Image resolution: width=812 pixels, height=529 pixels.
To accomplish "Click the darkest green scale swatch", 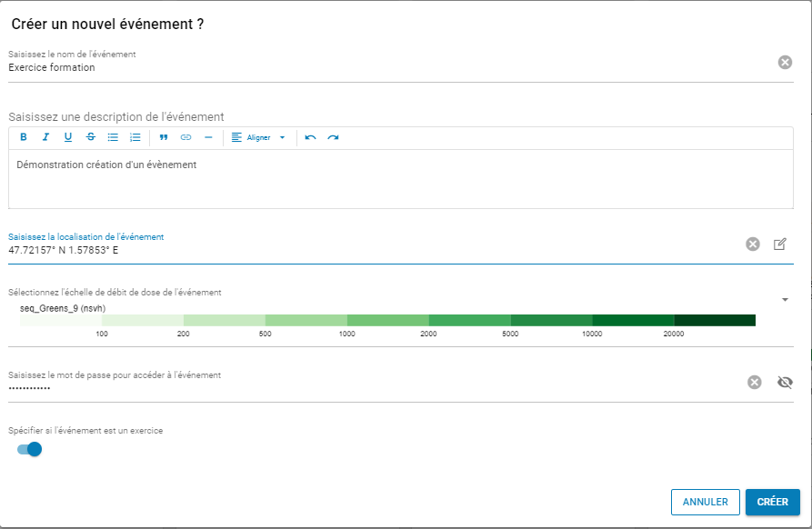I will click(715, 320).
